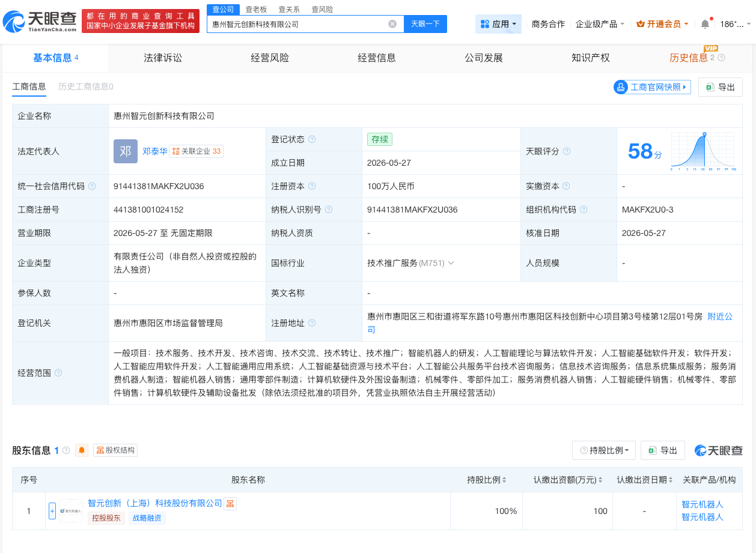Click the apps grid icon next to 应用
Image resolution: width=756 pixels, height=553 pixels.
485,24
